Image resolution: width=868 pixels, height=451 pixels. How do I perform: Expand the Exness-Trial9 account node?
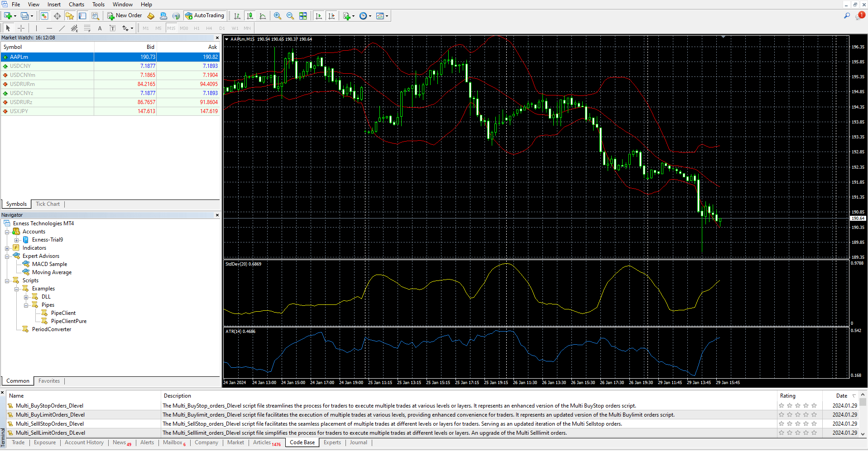pos(17,240)
